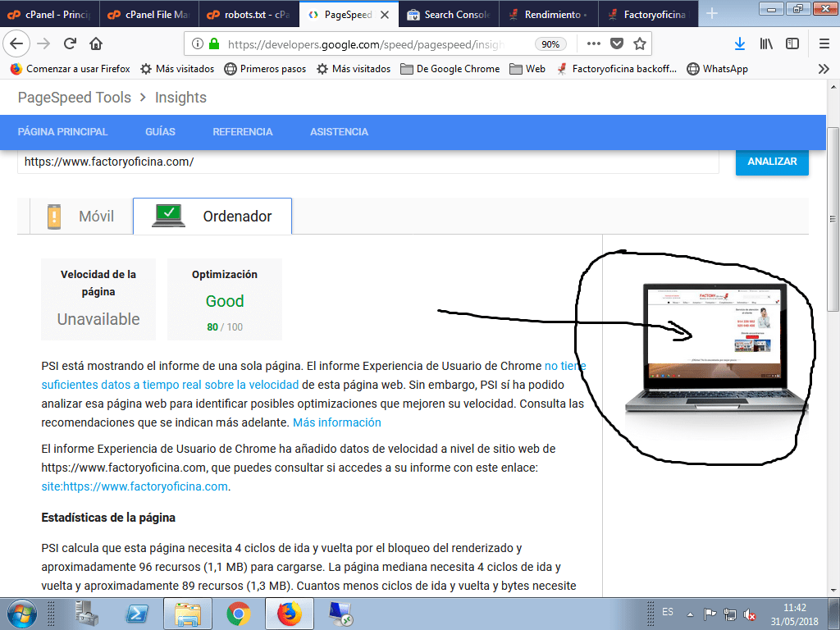Open the GUÍAS nav item
The height and width of the screenshot is (630, 840).
coord(160,132)
